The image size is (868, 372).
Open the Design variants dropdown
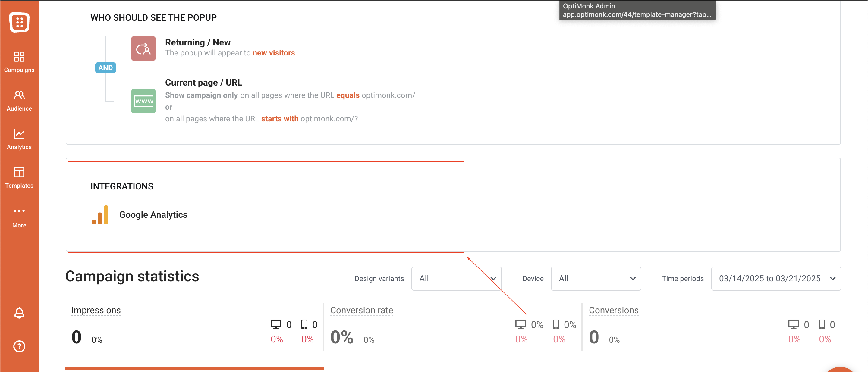point(456,279)
